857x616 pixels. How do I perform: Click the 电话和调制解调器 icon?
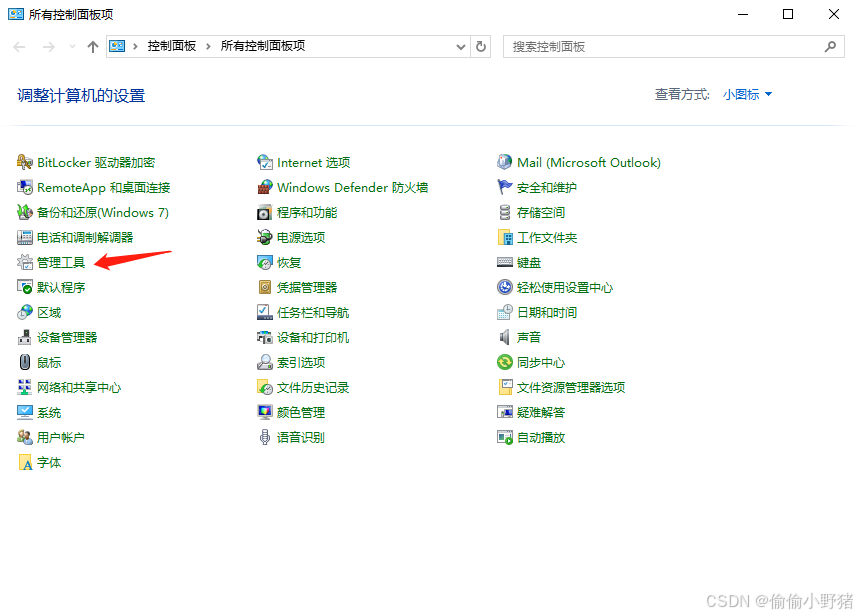[x=25, y=237]
